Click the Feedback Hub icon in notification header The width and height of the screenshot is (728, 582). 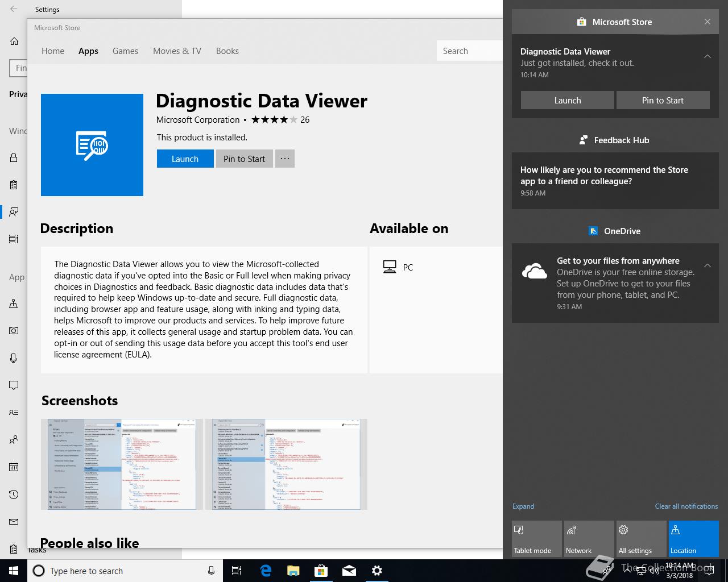583,140
